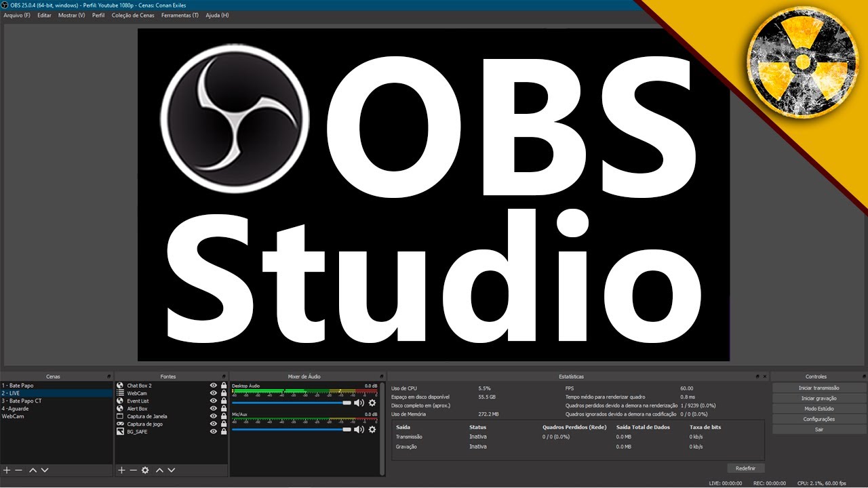This screenshot has width=868, height=488.
Task: Adjust the Mic/Aux volume slider
Action: [x=292, y=429]
